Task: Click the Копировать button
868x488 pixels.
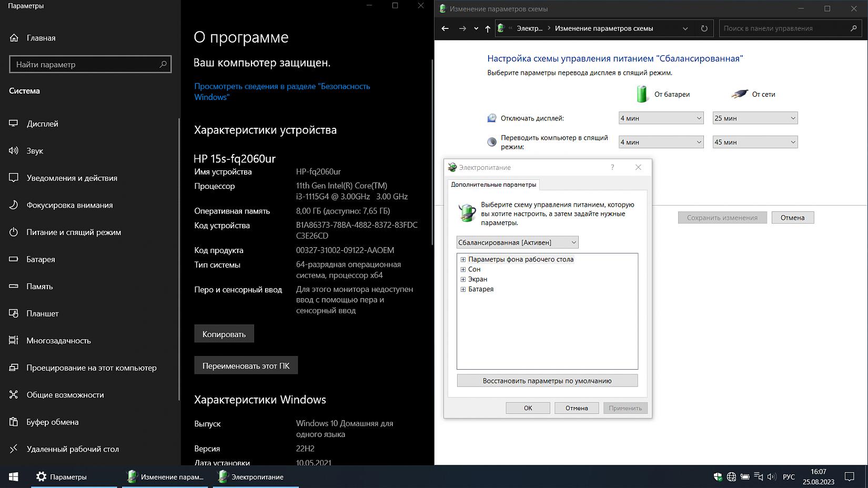Action: pos(224,334)
